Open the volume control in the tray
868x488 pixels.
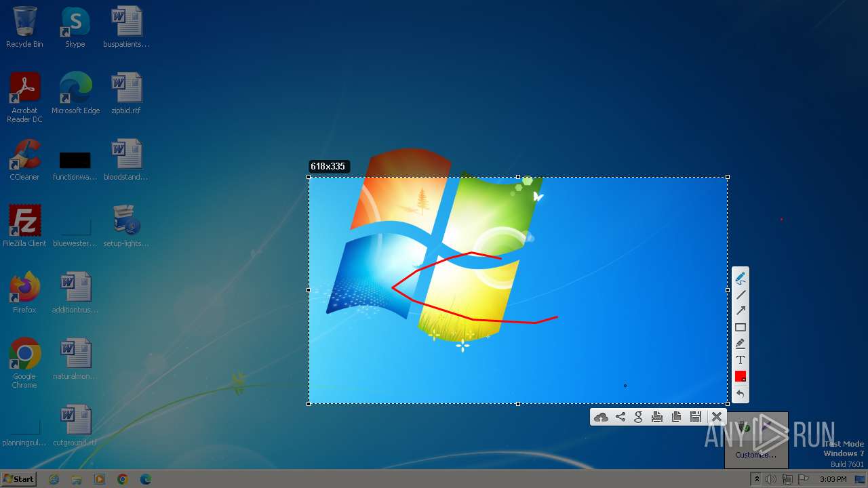tap(771, 479)
